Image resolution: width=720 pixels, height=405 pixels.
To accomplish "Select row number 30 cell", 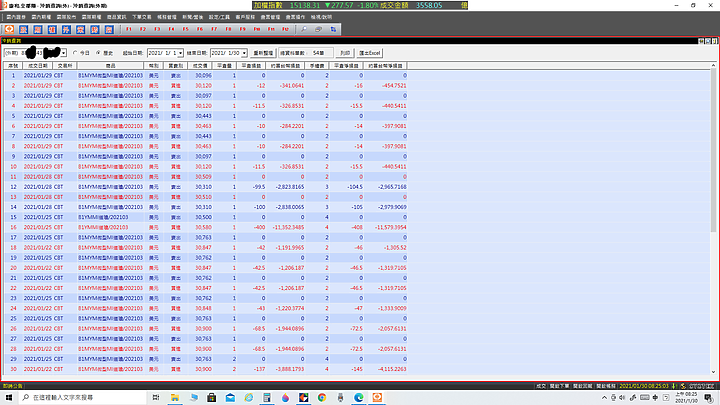I will pyautogui.click(x=13, y=369).
